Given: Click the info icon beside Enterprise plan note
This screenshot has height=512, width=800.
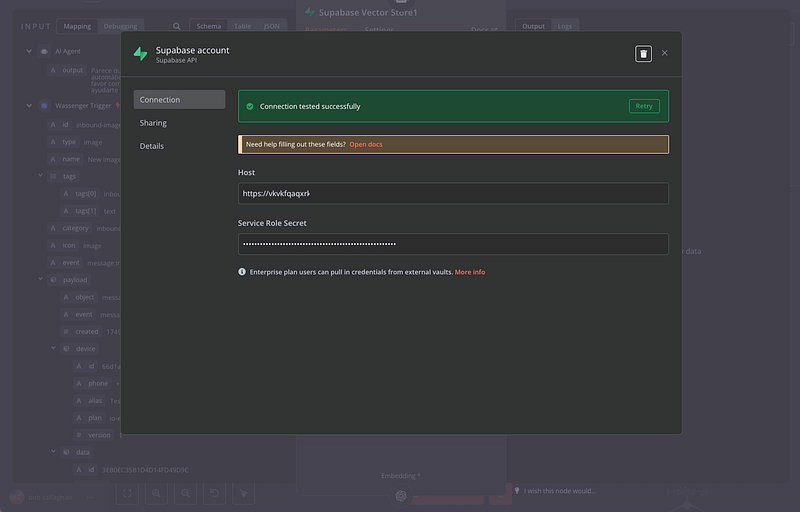Looking at the screenshot, I should (x=242, y=272).
